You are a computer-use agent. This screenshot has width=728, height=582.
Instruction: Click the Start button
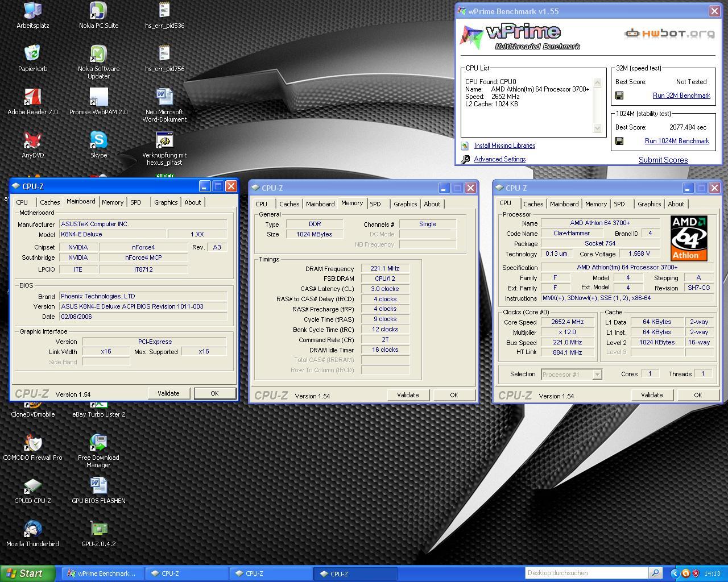[27, 573]
